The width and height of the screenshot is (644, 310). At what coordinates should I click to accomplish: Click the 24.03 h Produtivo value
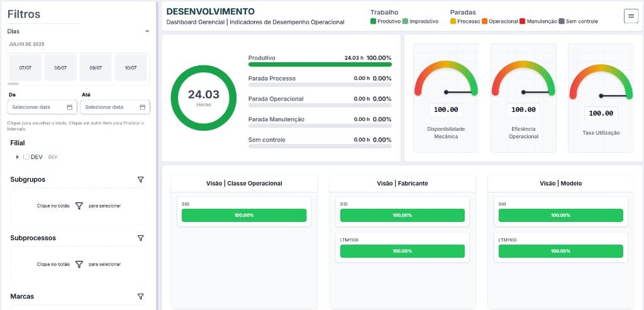(354, 58)
